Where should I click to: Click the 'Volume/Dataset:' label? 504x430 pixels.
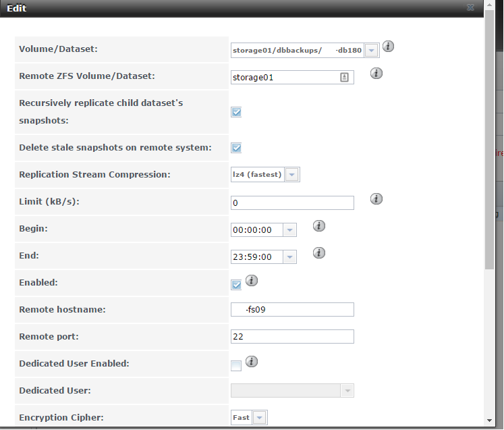coord(58,49)
